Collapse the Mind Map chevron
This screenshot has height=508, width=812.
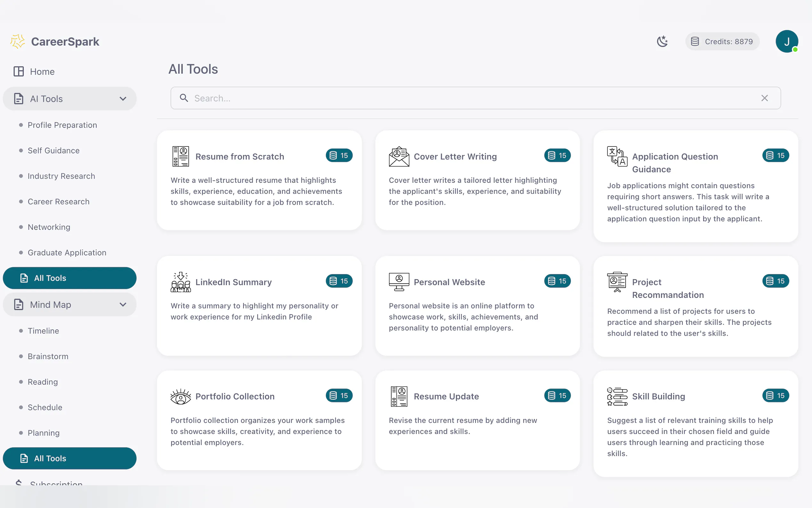point(123,305)
